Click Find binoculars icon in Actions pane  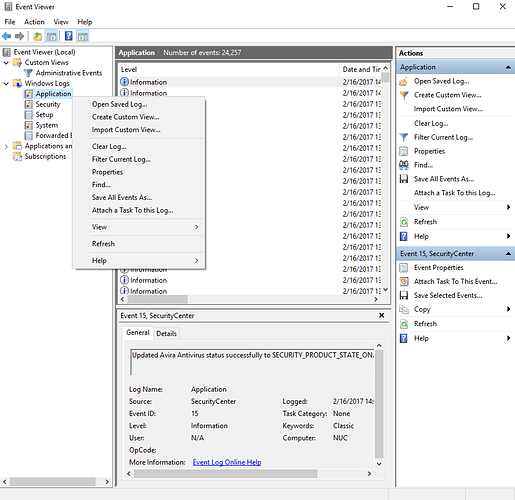click(x=404, y=165)
